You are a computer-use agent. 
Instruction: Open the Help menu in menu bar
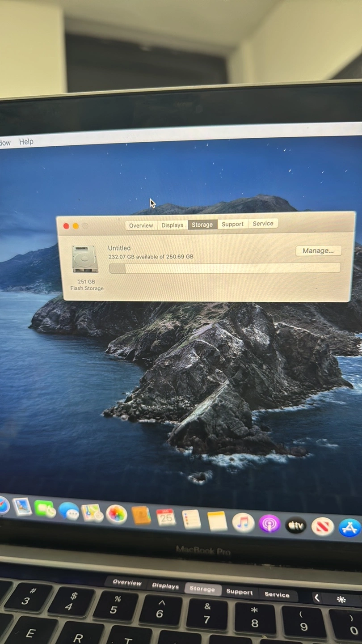click(26, 142)
